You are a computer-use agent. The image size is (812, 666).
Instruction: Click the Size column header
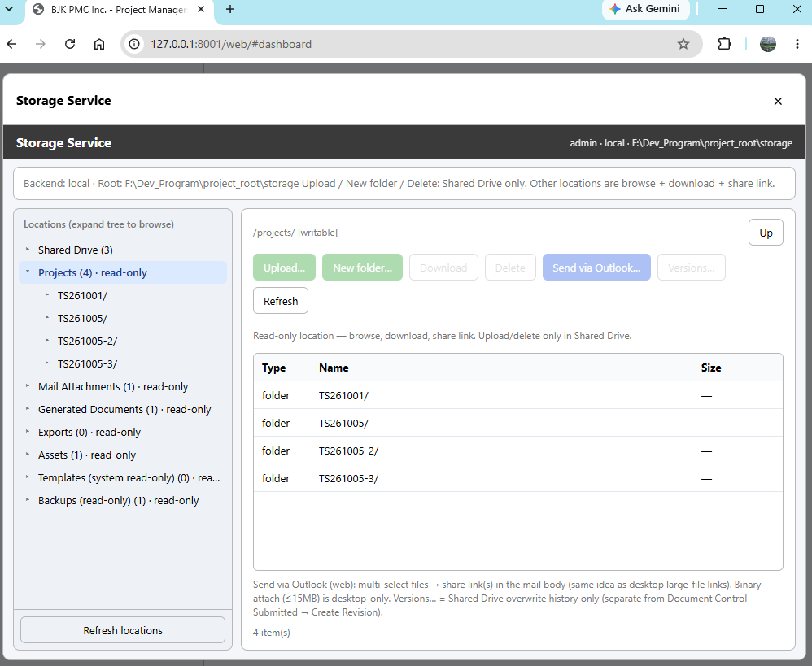point(711,368)
